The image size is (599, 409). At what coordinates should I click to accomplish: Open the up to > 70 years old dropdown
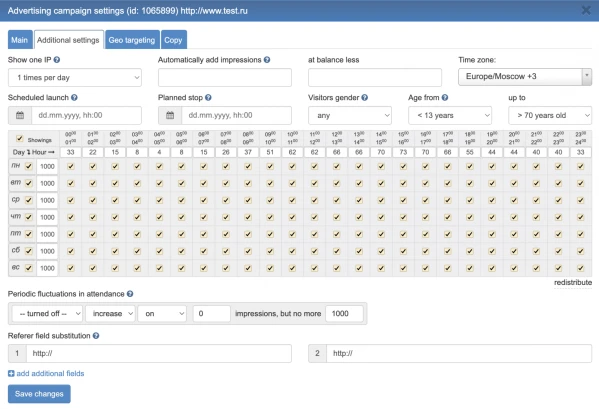[550, 115]
